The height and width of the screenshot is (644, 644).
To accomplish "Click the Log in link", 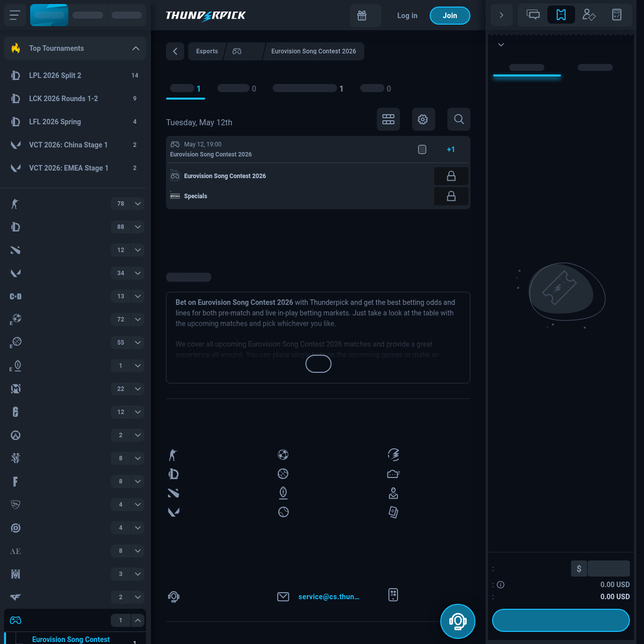I will pyautogui.click(x=407, y=16).
